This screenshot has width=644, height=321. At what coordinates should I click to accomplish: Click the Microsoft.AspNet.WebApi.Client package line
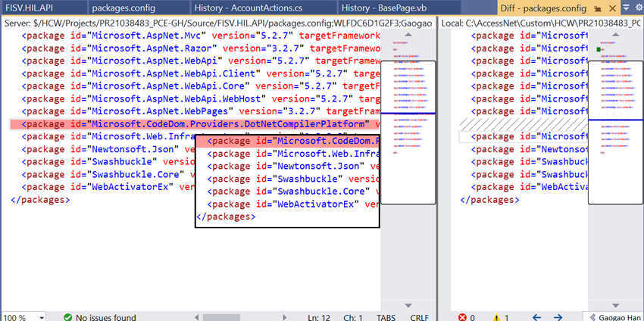pyautogui.click(x=201, y=73)
